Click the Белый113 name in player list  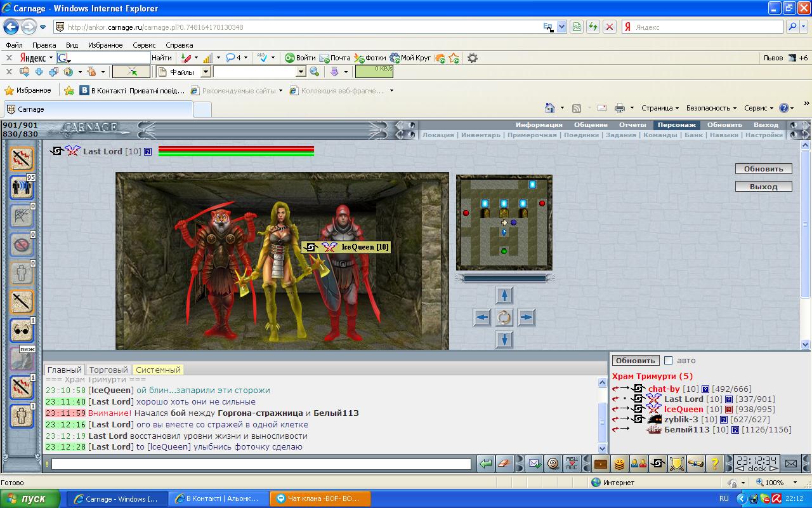[x=687, y=429]
